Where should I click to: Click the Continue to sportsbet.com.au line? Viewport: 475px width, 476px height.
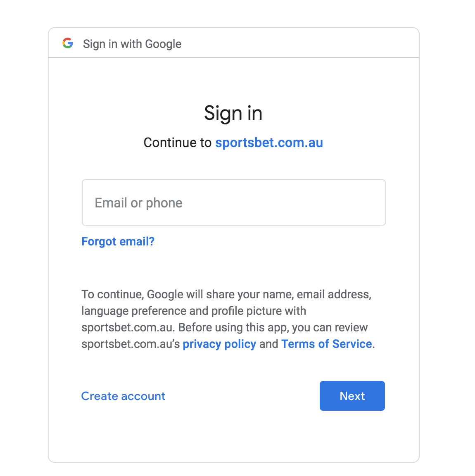point(233,143)
